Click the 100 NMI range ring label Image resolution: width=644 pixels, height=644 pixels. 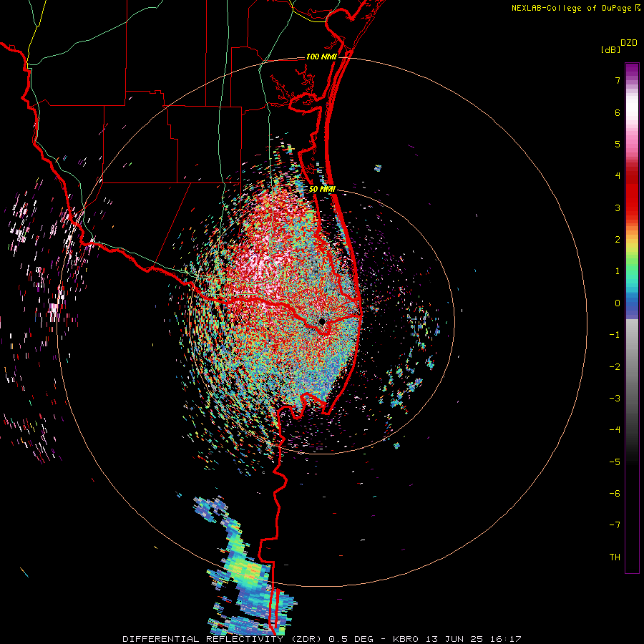tap(321, 57)
